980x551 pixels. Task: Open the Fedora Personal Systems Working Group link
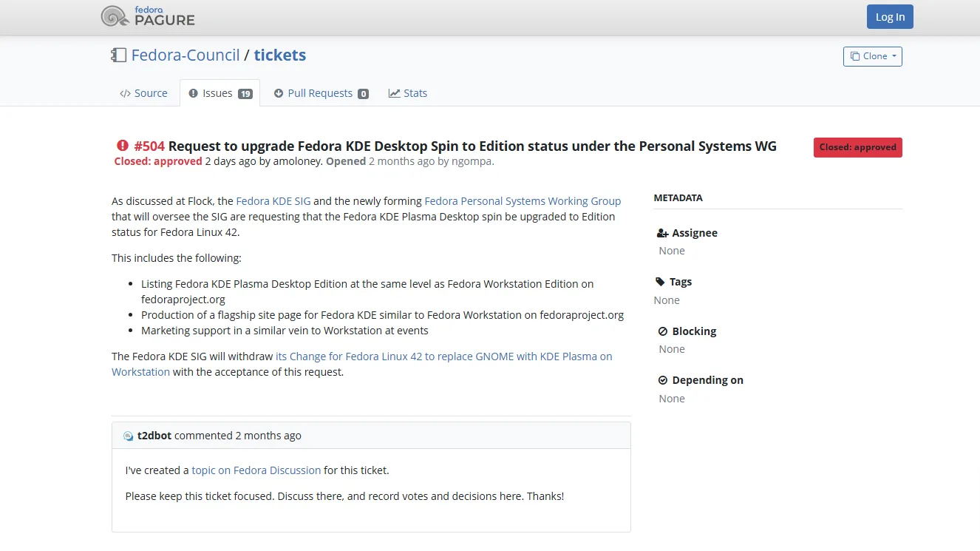pyautogui.click(x=523, y=201)
